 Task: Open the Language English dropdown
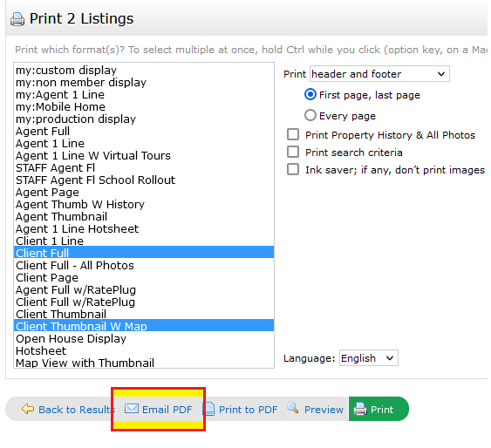[369, 358]
